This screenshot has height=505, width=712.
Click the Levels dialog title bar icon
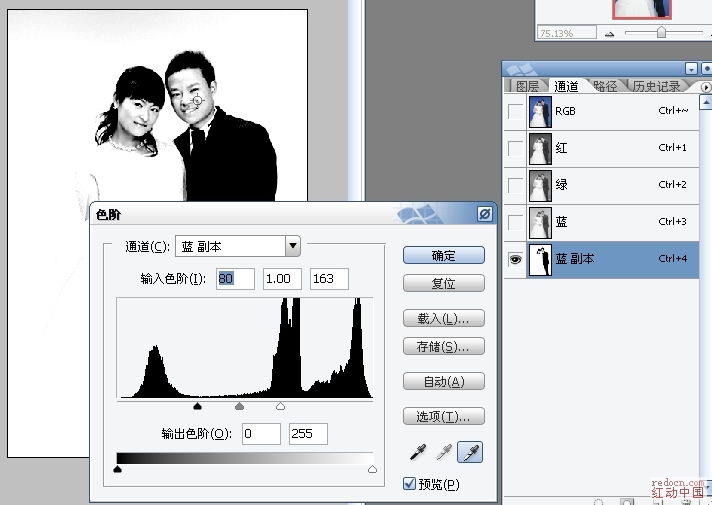tap(485, 214)
